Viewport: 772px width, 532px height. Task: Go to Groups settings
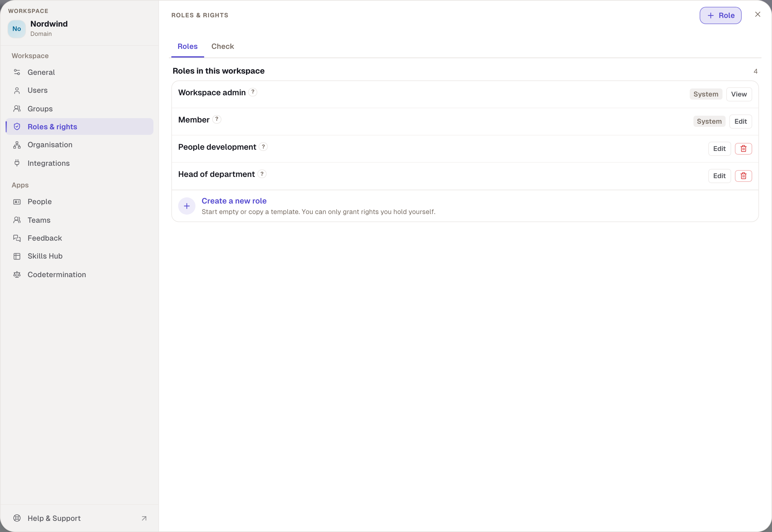[79, 109]
